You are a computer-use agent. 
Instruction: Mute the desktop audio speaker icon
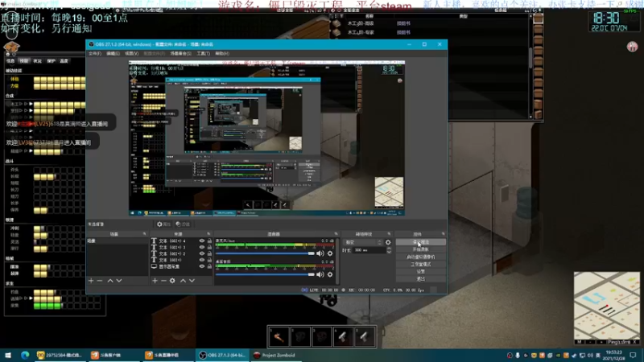point(320,274)
